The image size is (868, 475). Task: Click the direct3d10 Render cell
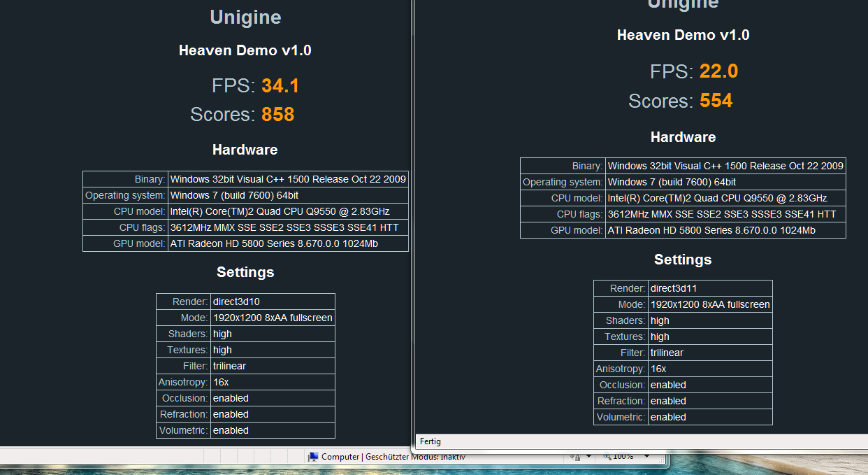click(x=273, y=302)
